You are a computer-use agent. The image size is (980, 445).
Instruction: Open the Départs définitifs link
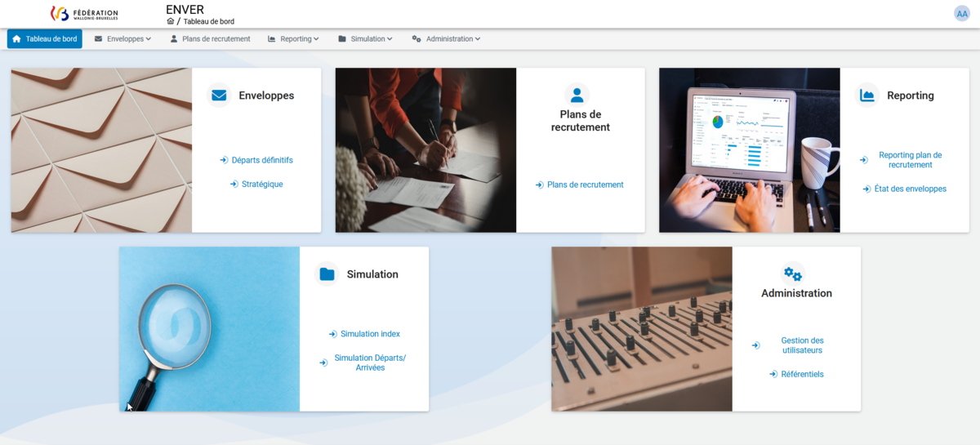262,160
